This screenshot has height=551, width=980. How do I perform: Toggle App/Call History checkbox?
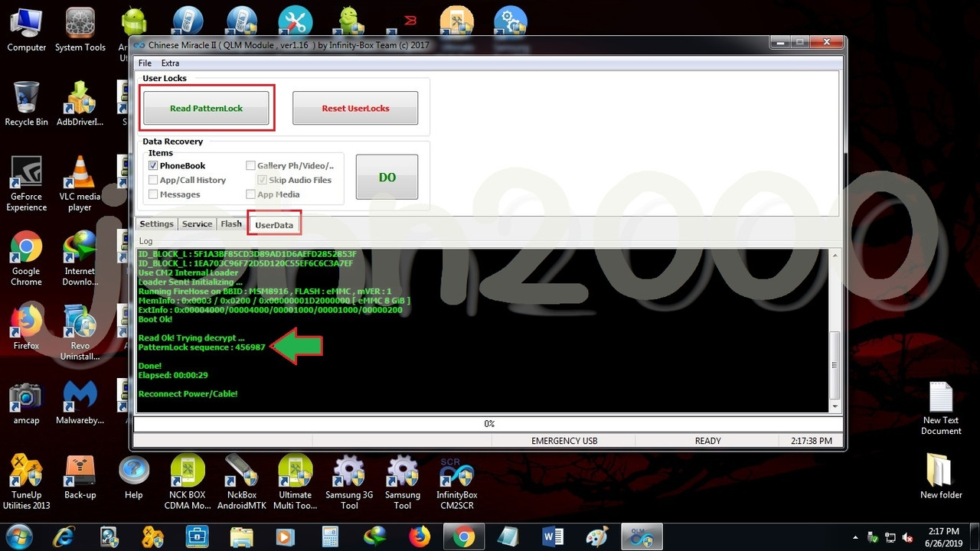[153, 180]
